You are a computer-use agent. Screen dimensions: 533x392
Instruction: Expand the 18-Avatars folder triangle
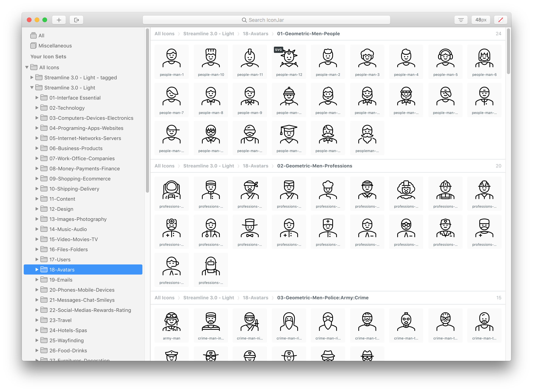(37, 269)
